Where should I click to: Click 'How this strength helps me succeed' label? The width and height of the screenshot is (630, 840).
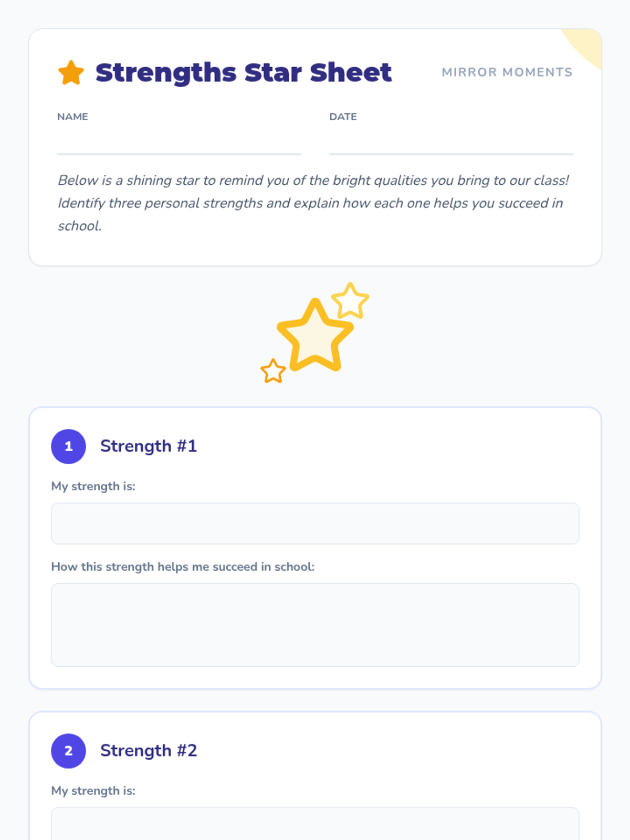pyautogui.click(x=183, y=567)
